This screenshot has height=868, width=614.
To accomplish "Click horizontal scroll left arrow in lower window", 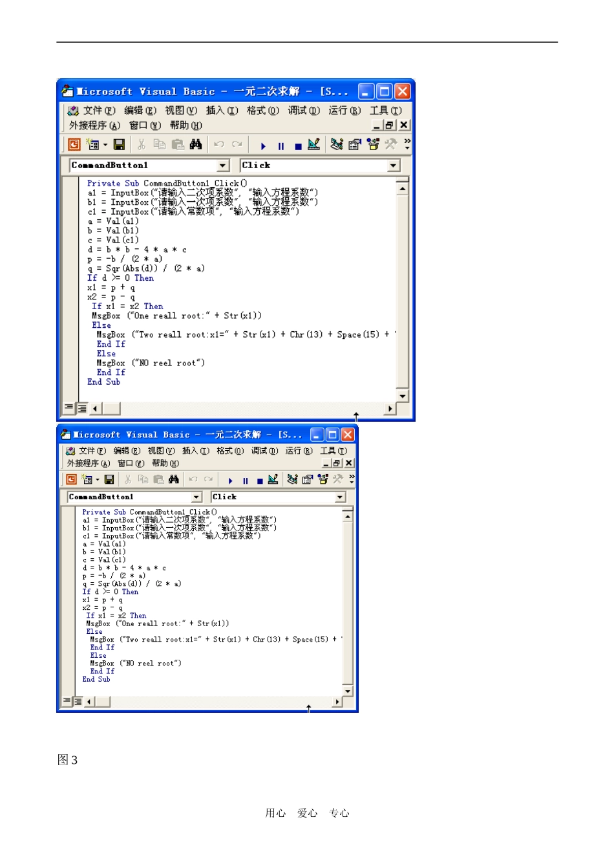I will pyautogui.click(x=88, y=701).
